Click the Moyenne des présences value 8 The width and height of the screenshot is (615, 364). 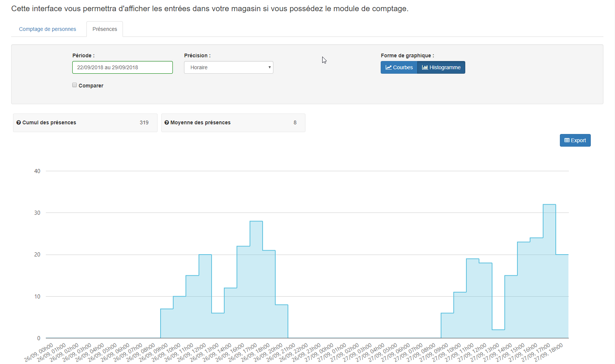[x=295, y=122]
